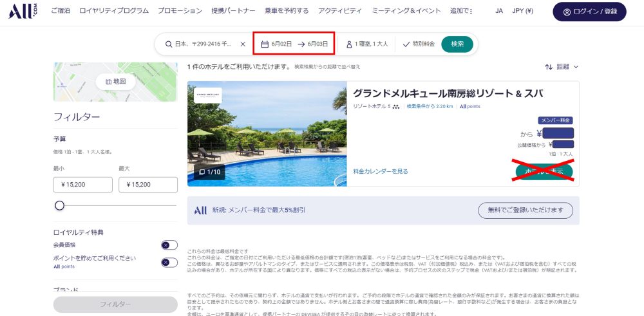Clear the destination with the X icon
Screen dimensions: 644x316
[243, 44]
